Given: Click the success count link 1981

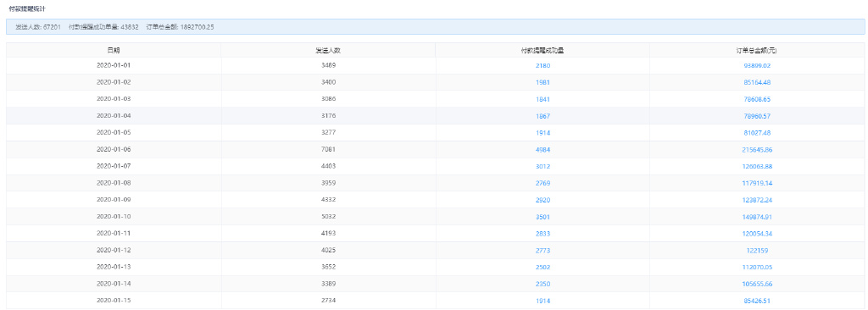Looking at the screenshot, I should [x=542, y=82].
